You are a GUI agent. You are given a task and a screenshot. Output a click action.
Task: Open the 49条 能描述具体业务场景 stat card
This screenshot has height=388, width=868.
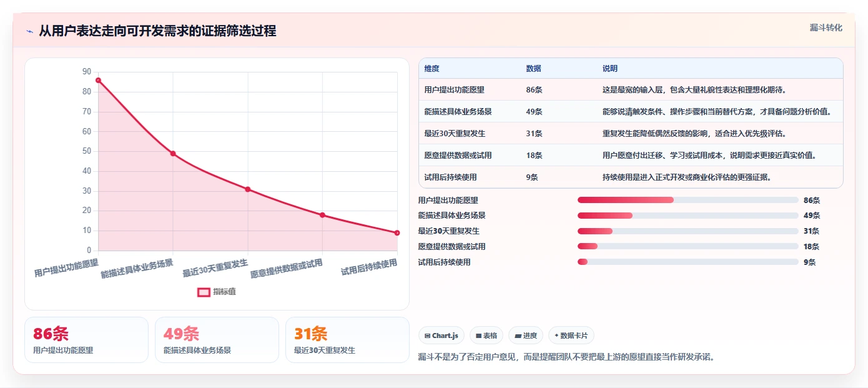click(x=217, y=340)
